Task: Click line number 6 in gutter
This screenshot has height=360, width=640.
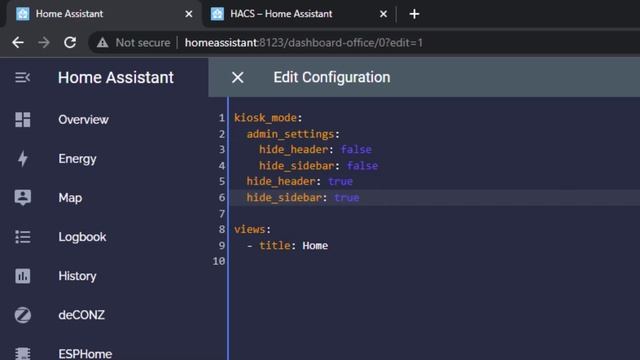Action: tap(222, 198)
